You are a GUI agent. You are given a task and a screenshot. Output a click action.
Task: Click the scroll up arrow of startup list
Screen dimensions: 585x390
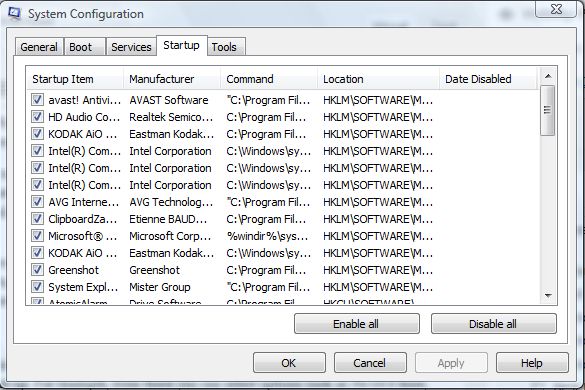[548, 76]
